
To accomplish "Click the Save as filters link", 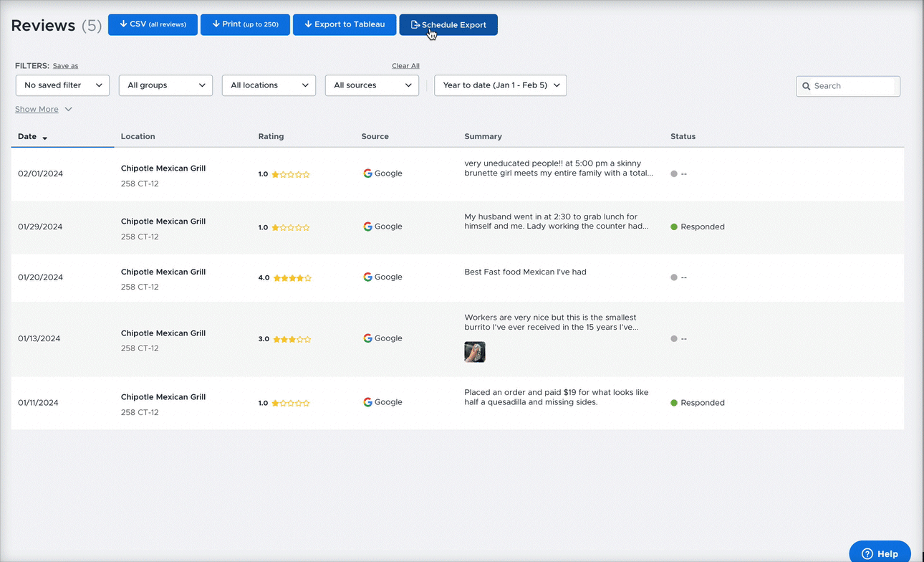I will tap(65, 66).
